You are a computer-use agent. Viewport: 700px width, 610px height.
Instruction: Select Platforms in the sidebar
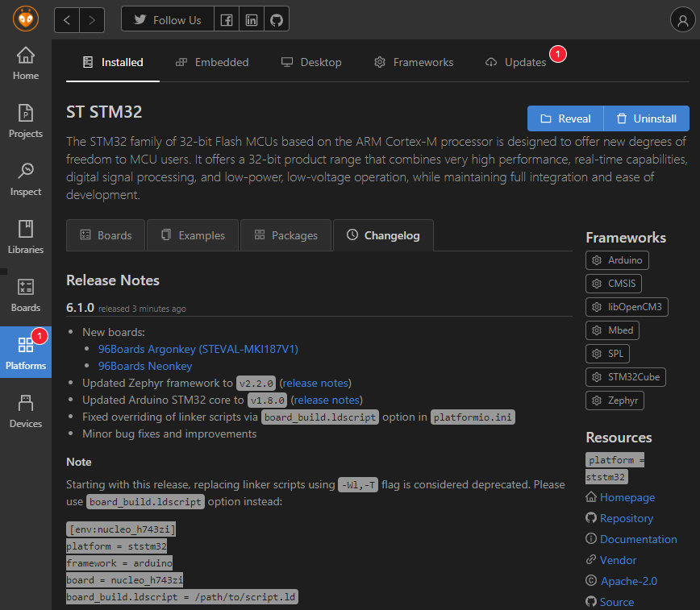(x=26, y=352)
